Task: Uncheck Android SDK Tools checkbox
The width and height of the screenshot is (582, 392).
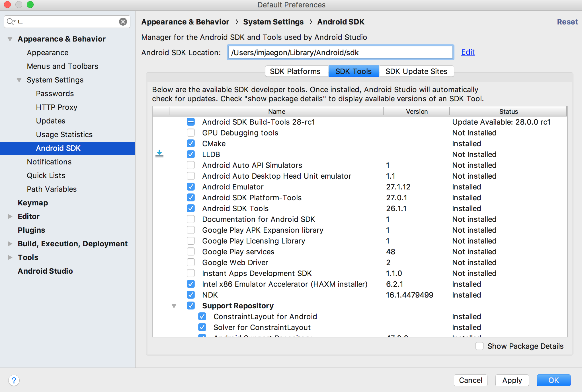Action: [x=191, y=209]
